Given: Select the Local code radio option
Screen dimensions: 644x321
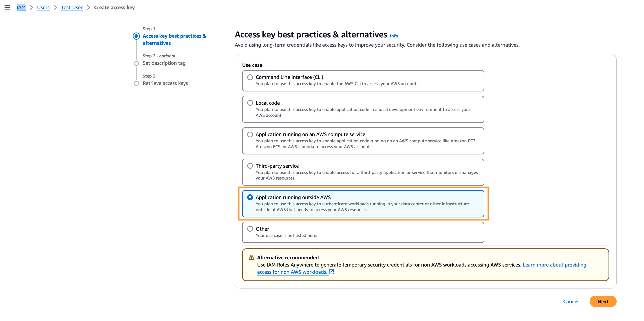Looking at the screenshot, I should 250,103.
